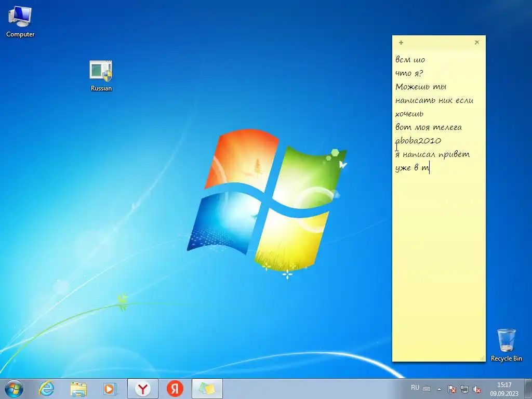Click the resize grip on the sticky note
The width and height of the screenshot is (532, 399).
pyautogui.click(x=483, y=358)
